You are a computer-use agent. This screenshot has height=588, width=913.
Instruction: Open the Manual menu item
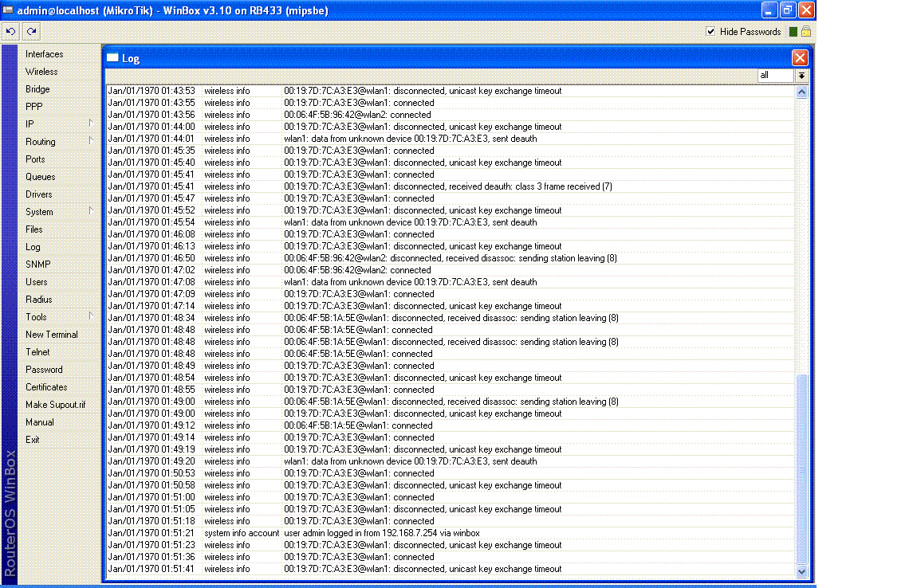(40, 421)
